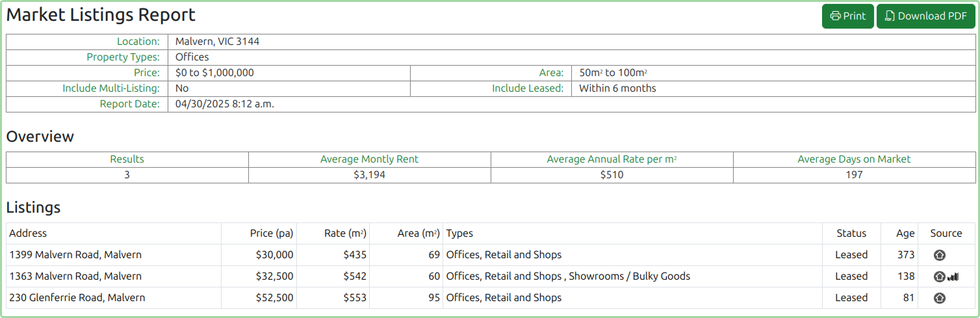Click the Source column header

coord(946,233)
